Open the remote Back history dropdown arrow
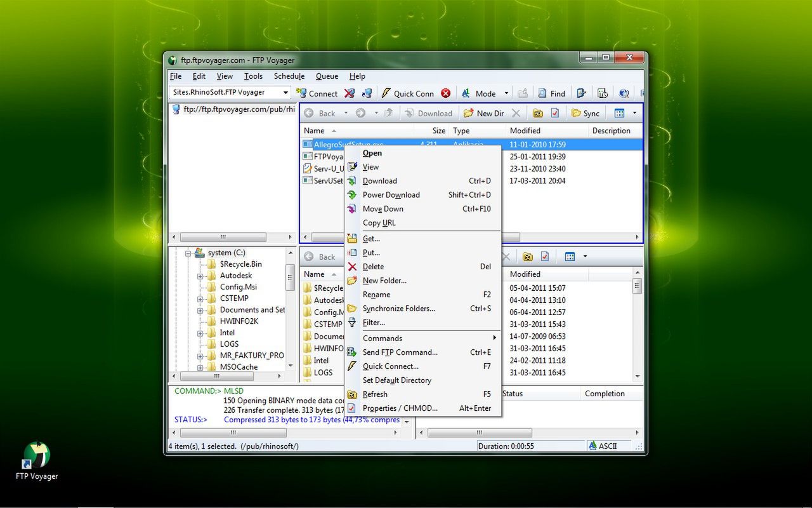Viewport: 812px width, 508px height. point(346,113)
